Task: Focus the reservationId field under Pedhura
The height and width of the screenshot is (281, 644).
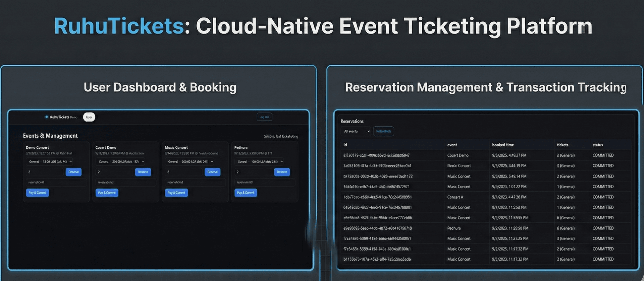Action: point(264,182)
